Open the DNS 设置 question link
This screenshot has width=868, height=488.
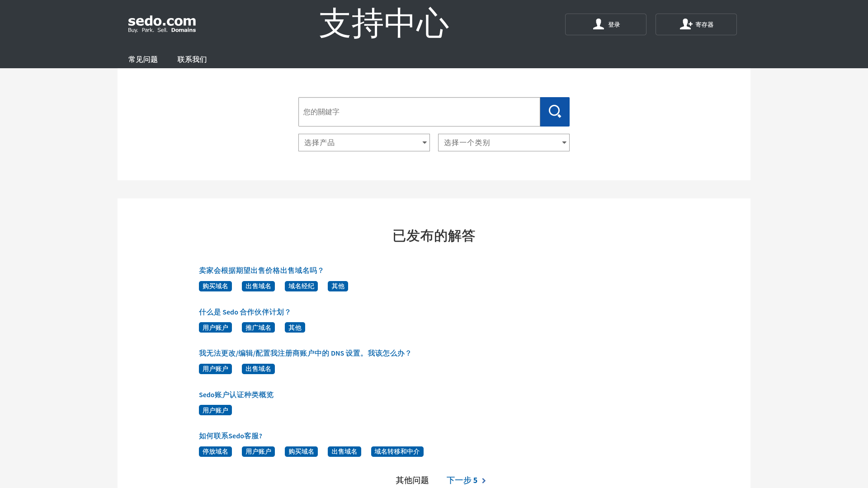click(305, 353)
